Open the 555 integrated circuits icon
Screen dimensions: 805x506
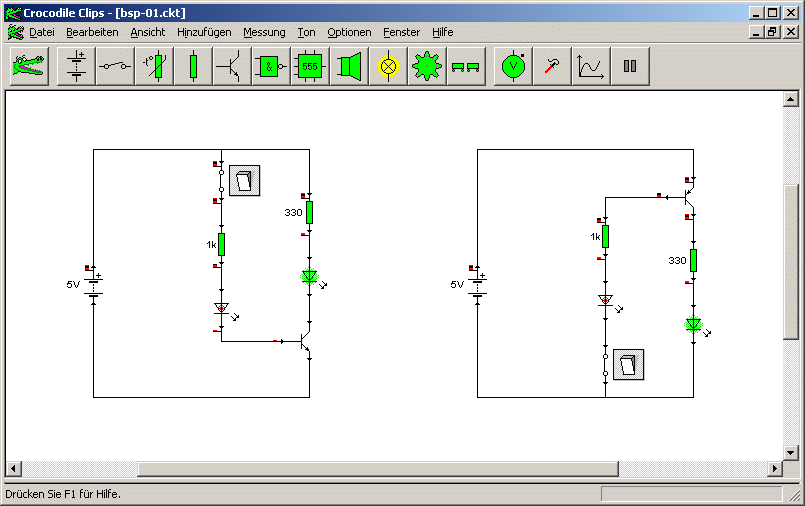click(x=310, y=66)
